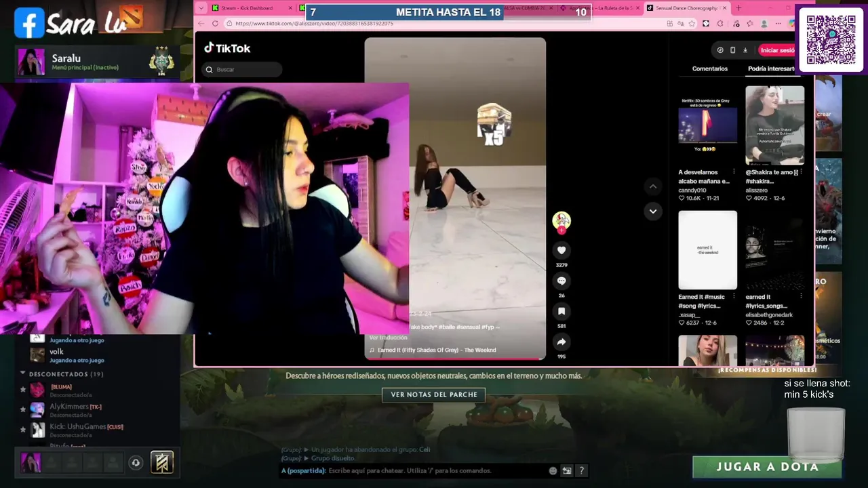Bookmark page with the browser star icon
Image resolution: width=868 pixels, height=488 pixels.
click(x=692, y=23)
